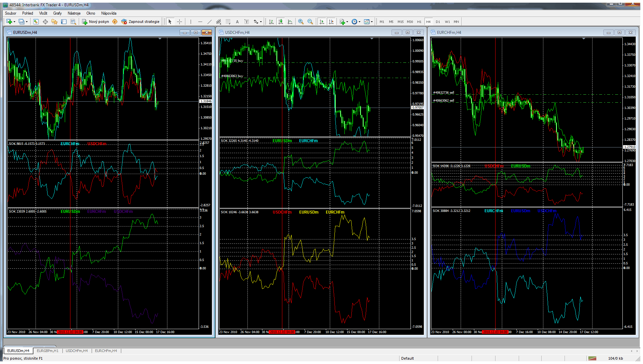Select the D1 timeframe button
Image resolution: width=643 pixels, height=364 pixels.
[438, 22]
